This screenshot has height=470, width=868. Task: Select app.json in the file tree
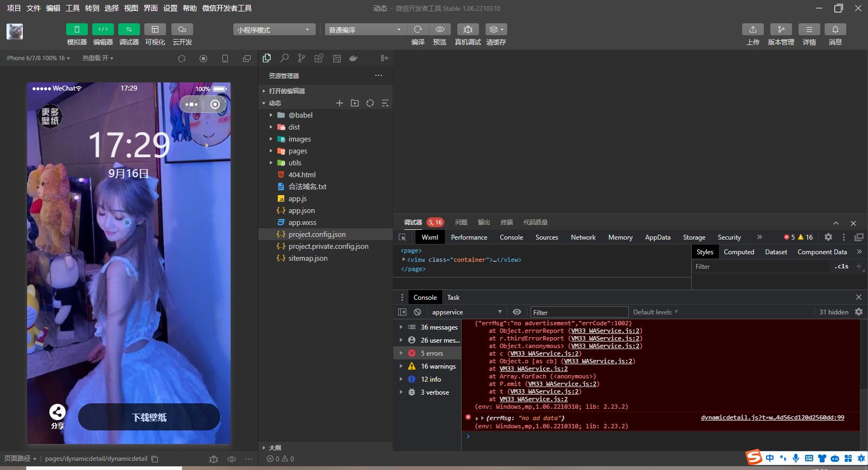[x=301, y=210]
